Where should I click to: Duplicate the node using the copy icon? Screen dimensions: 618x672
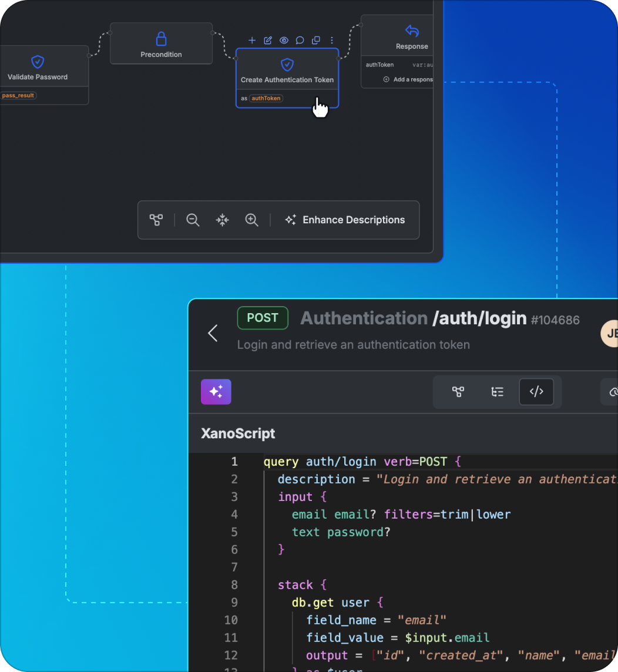click(x=315, y=41)
